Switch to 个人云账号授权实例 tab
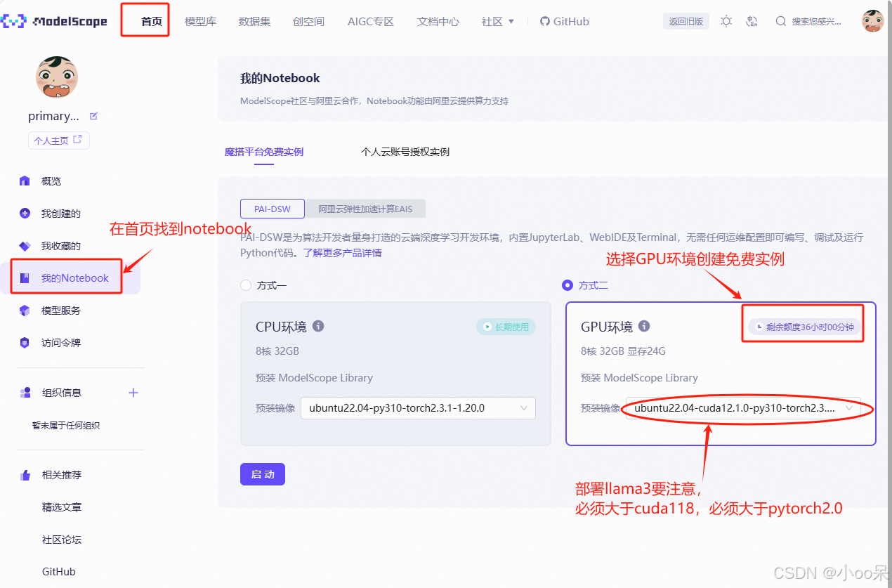The image size is (892, 588). coord(405,152)
